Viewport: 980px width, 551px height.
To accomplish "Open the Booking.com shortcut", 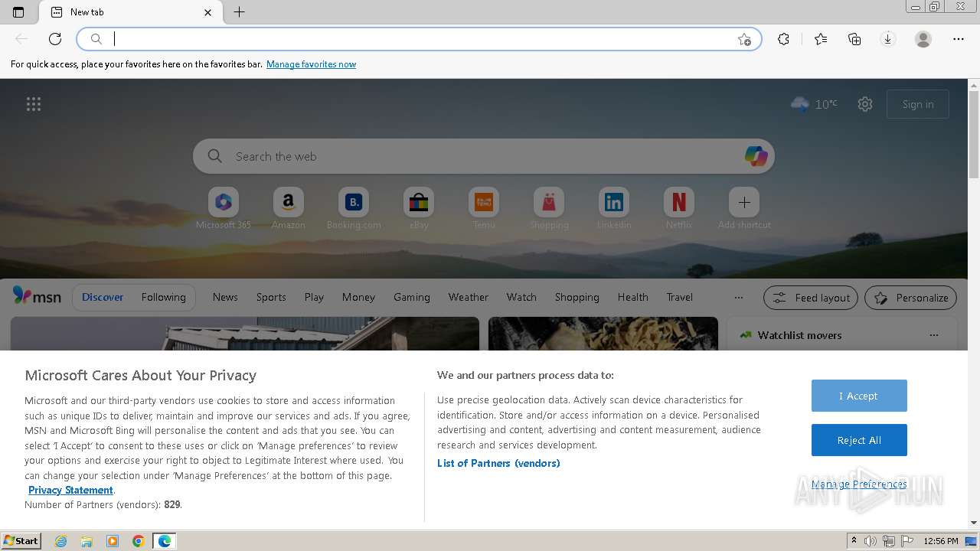I will pyautogui.click(x=354, y=208).
